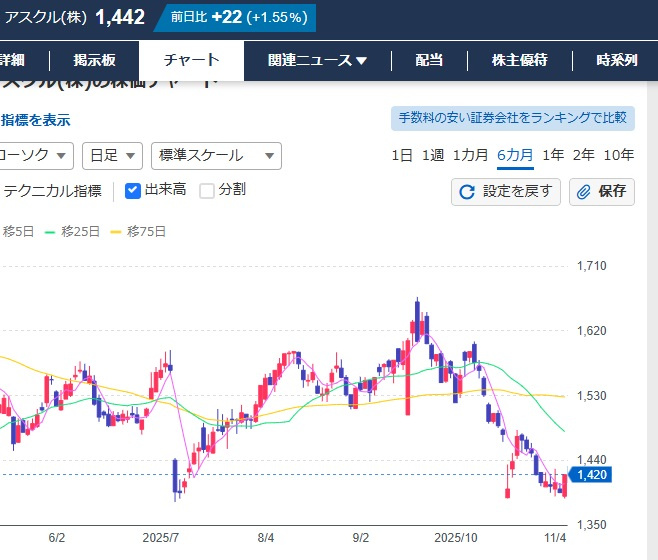Expand the 関連ニュース menu
This screenshot has height=560, width=658.
coord(317,60)
